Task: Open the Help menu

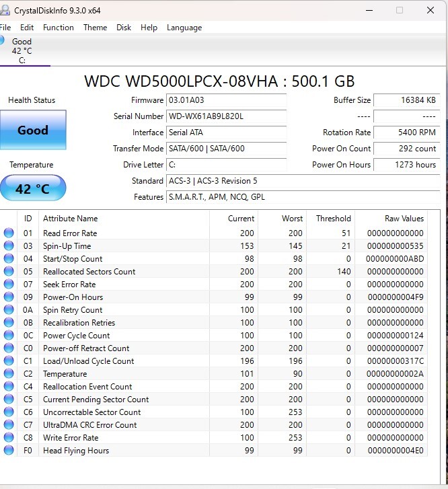Action: (x=149, y=28)
